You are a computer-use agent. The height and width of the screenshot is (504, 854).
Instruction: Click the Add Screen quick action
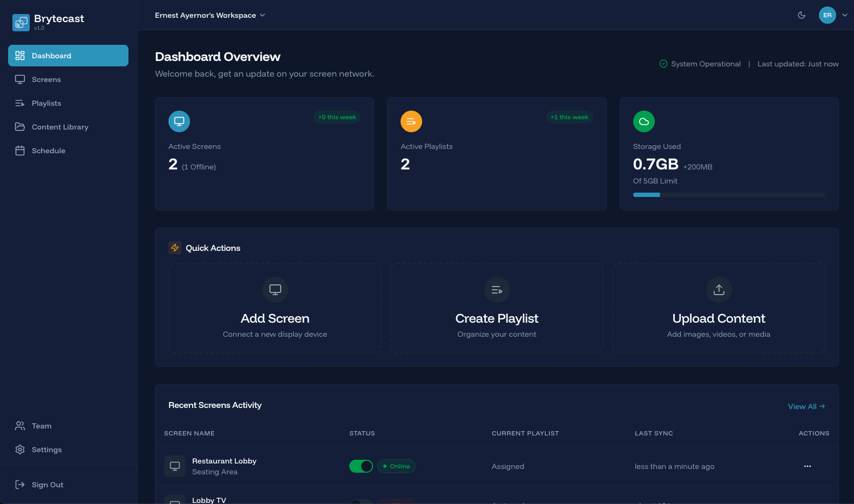click(x=275, y=308)
